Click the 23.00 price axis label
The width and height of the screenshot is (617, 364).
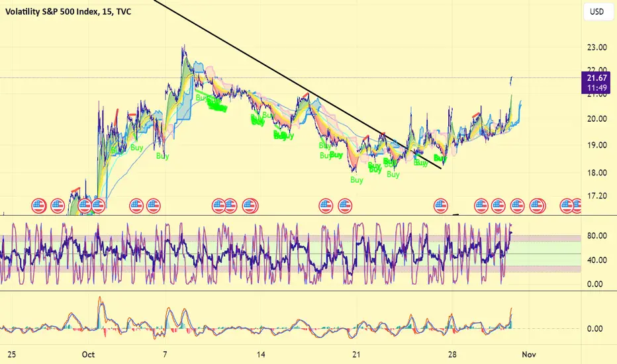[596, 48]
